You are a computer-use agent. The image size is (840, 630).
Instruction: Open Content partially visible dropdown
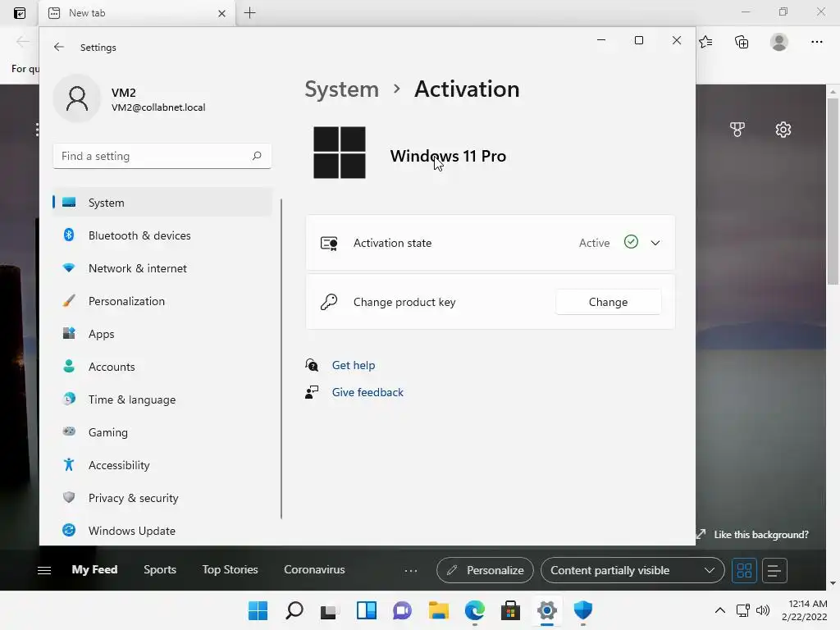point(632,570)
